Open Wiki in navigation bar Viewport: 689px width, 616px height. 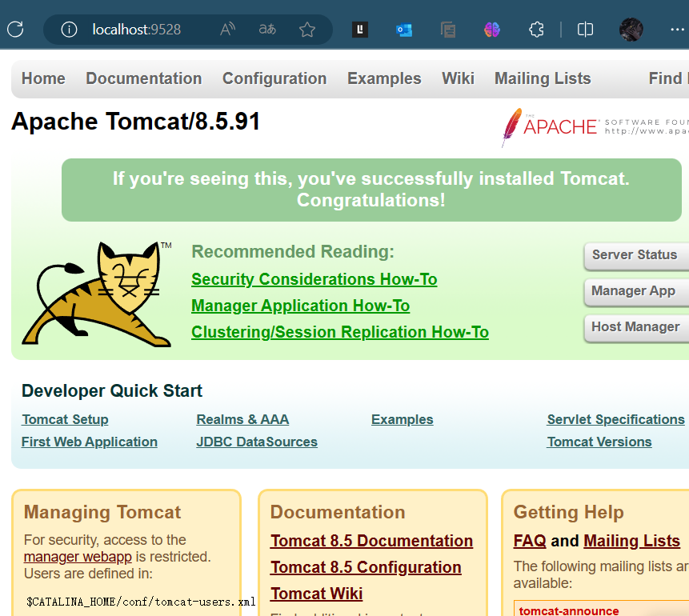tap(458, 78)
